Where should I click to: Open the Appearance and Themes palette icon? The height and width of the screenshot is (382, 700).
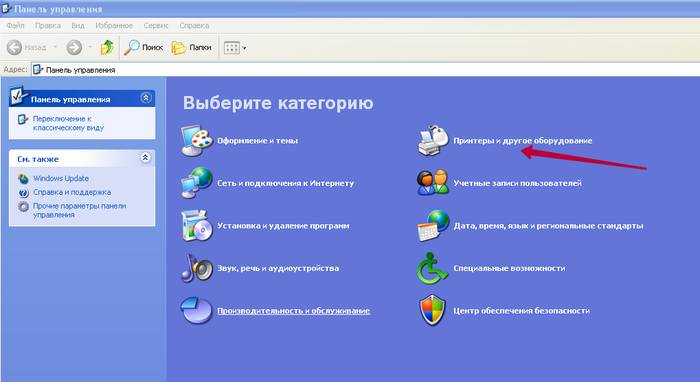click(x=197, y=141)
